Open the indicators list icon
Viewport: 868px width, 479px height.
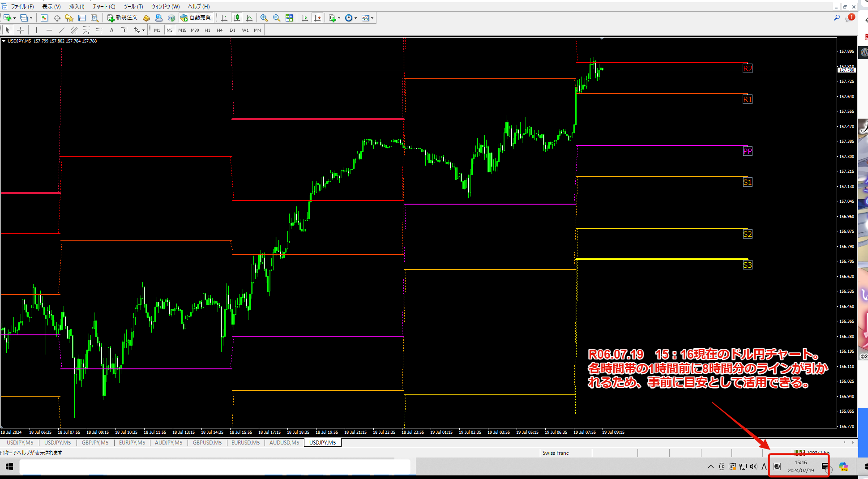pos(332,18)
